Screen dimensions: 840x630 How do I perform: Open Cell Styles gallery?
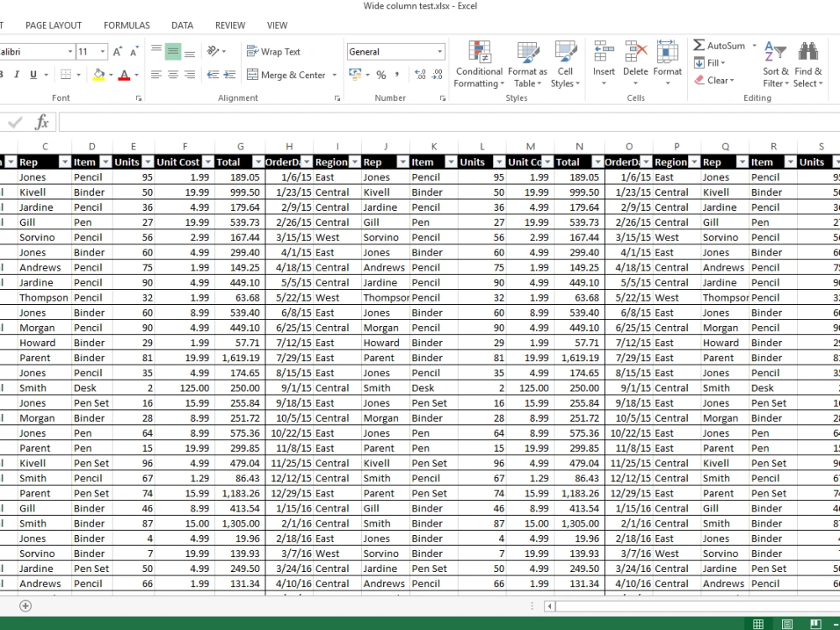click(x=565, y=65)
